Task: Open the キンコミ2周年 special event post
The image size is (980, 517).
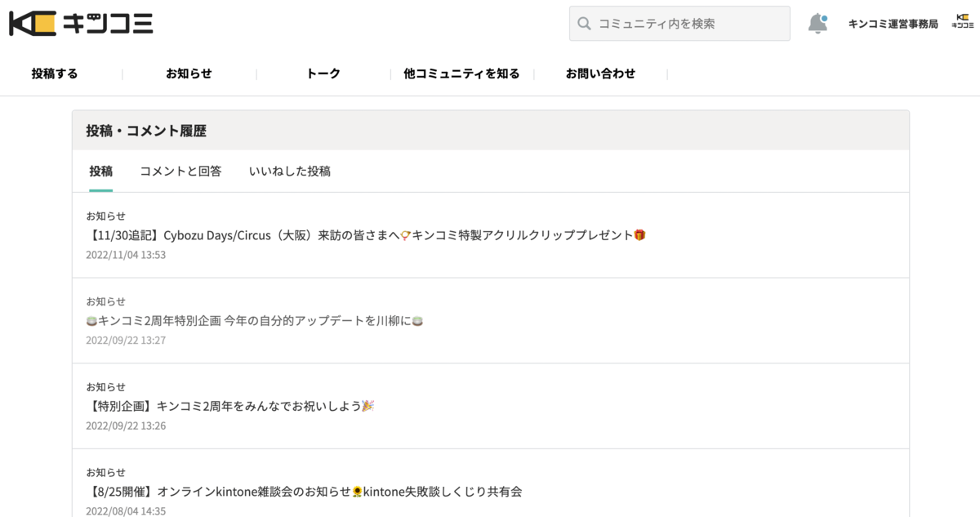Action: tap(230, 404)
